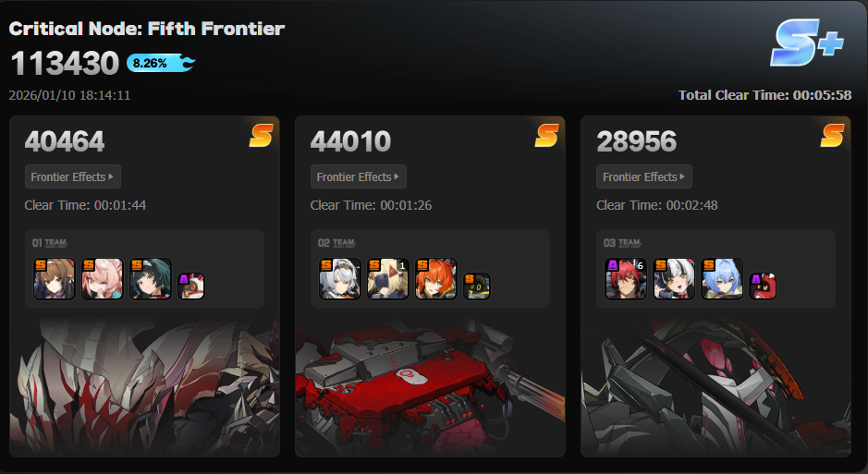Open spiky crystal boss artwork thumbnail
The image size is (868, 474).
pos(144,387)
